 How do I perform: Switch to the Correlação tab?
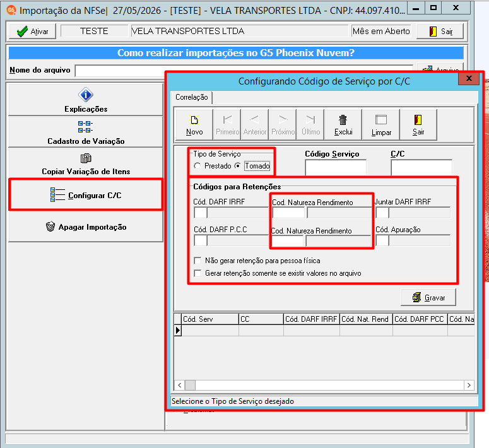point(191,97)
